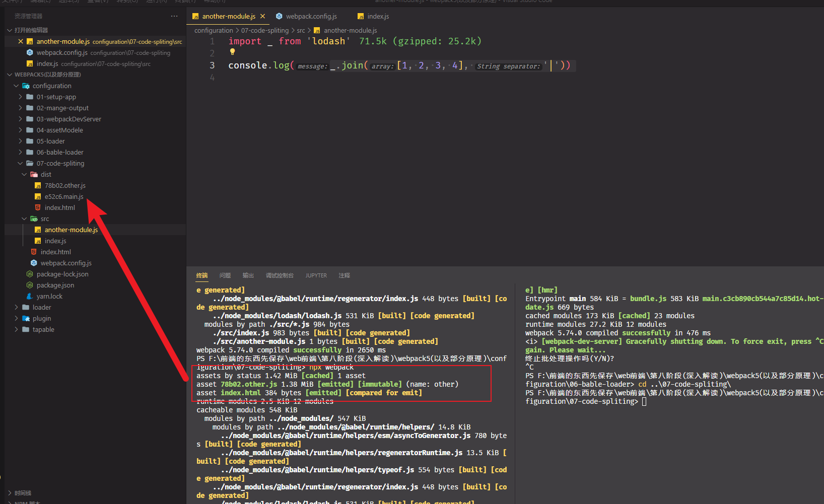Screen dimensions: 824x504
Task: Collapse the 07-code-spliting folder
Action: click(21, 163)
